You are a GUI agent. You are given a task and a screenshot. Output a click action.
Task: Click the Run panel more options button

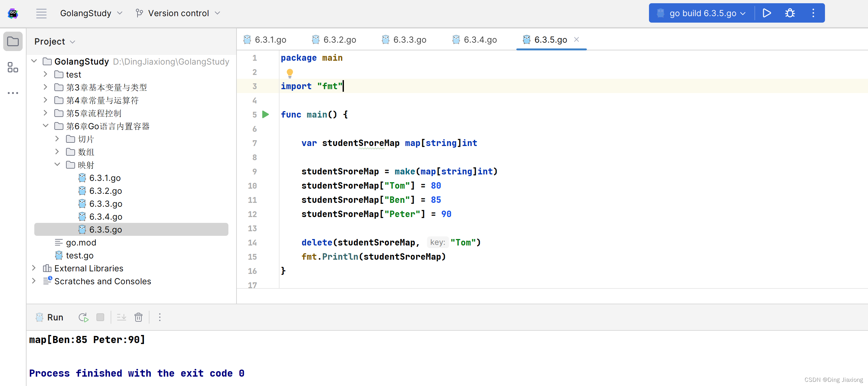(160, 316)
